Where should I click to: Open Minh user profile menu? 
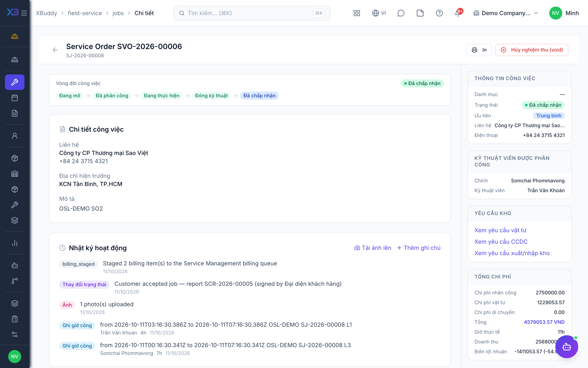pyautogui.click(x=564, y=13)
